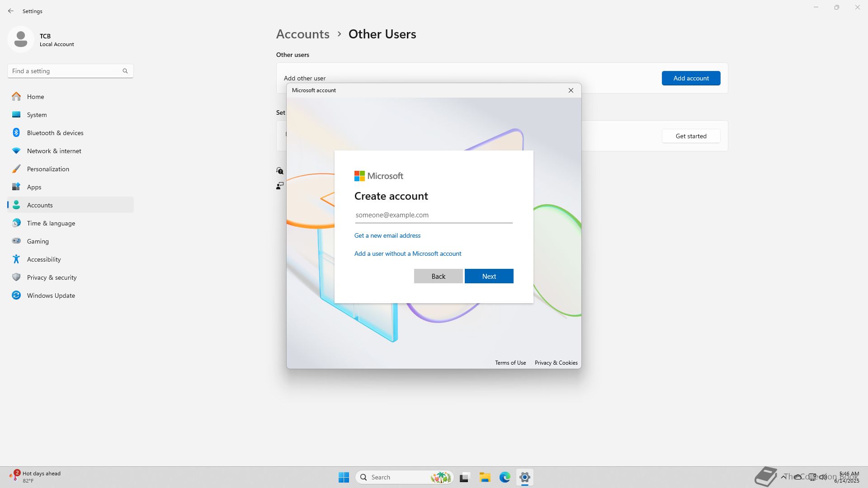The height and width of the screenshot is (488, 868).
Task: Click the email address input field
Action: pyautogui.click(x=433, y=215)
